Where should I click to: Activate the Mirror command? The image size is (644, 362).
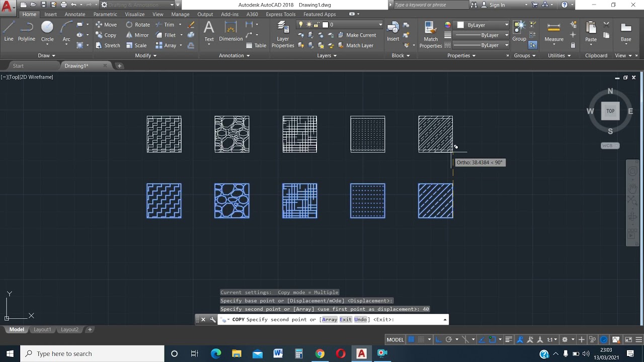point(137,35)
